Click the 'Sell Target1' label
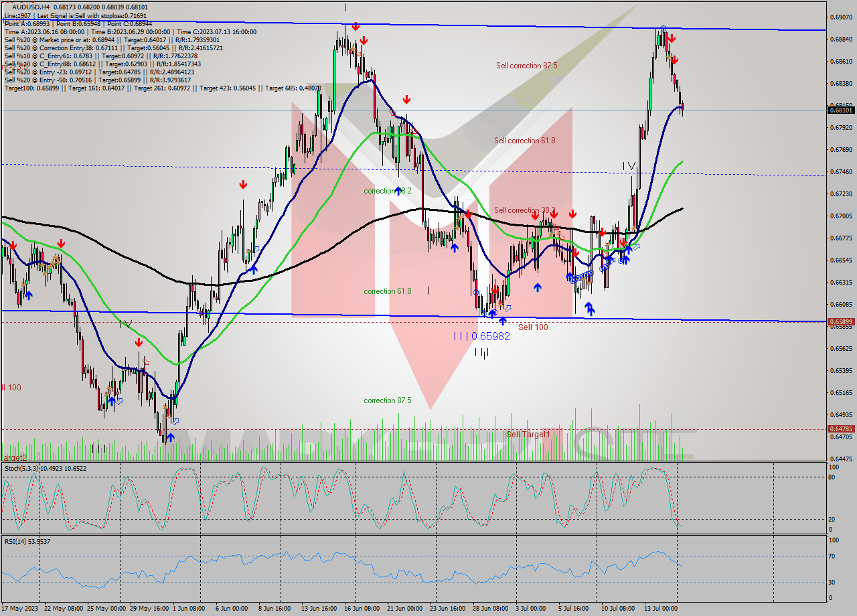 click(x=528, y=435)
